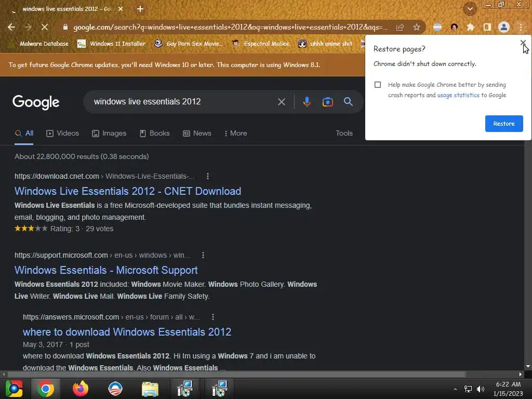The image size is (532, 399).
Task: Toggle the Chrome side panel
Action: coord(487,27)
